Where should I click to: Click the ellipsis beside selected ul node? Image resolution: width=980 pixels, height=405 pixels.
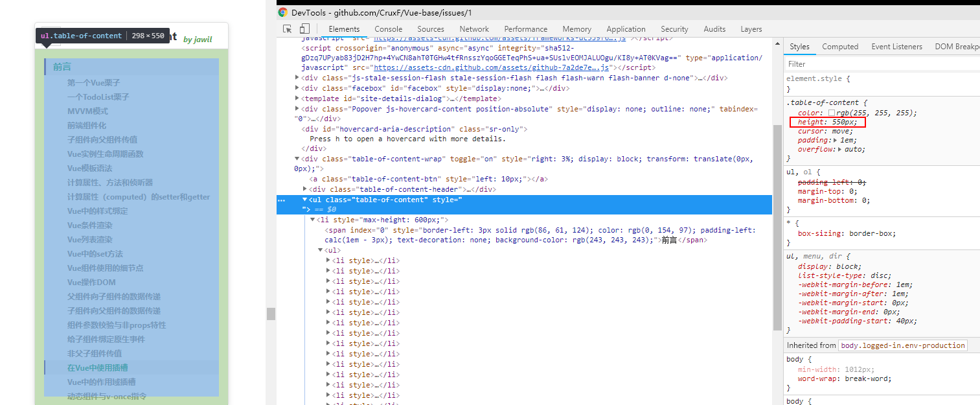click(x=282, y=200)
